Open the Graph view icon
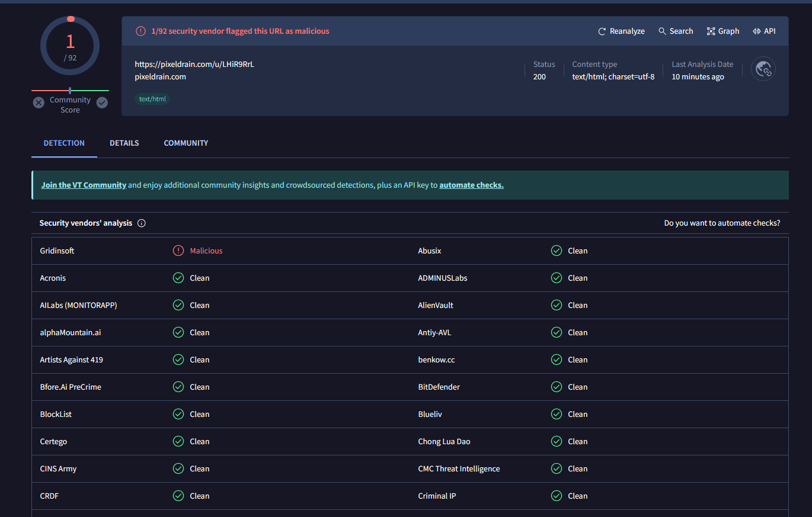Image resolution: width=812 pixels, height=517 pixels. pos(711,31)
